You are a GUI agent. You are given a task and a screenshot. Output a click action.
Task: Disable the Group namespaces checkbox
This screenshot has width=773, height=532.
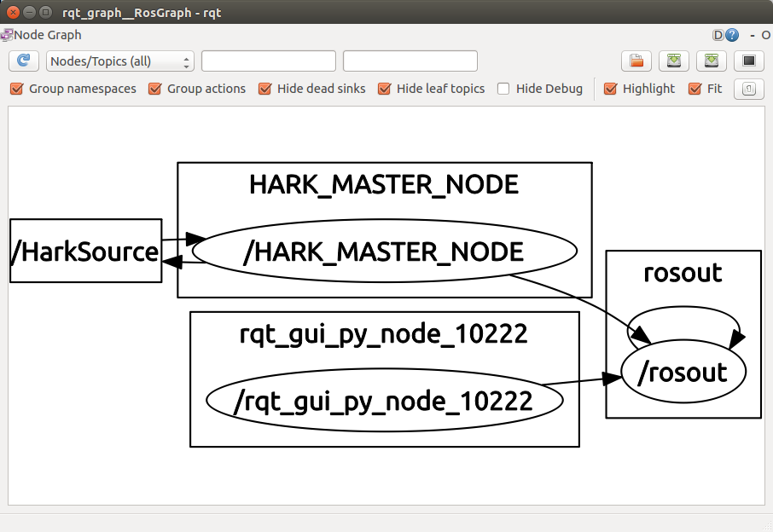17,89
